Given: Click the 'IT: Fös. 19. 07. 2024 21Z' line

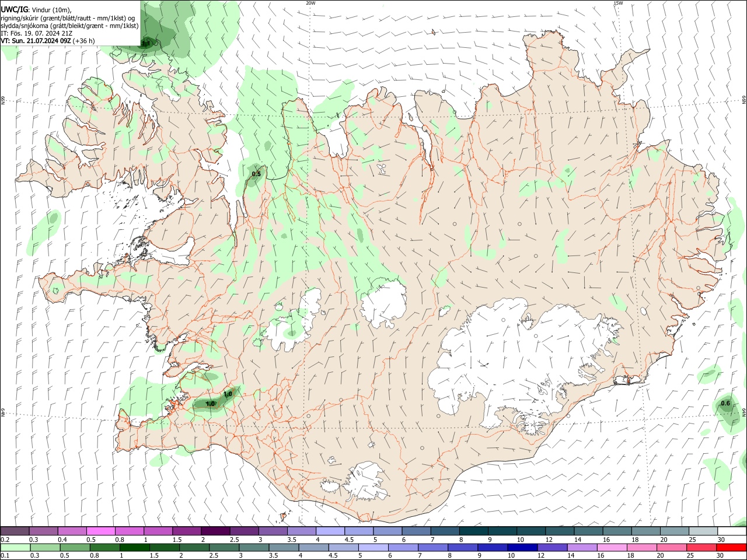Looking at the screenshot, I should pyautogui.click(x=36, y=33).
